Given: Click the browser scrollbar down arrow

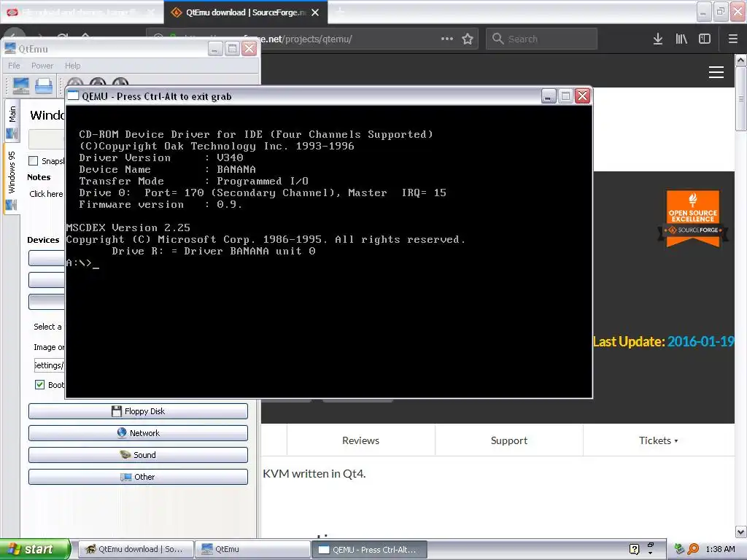Looking at the screenshot, I should tap(740, 532).
